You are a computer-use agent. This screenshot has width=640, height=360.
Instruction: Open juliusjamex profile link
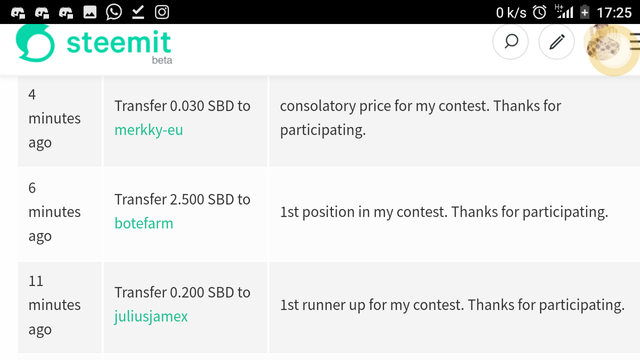tap(151, 317)
